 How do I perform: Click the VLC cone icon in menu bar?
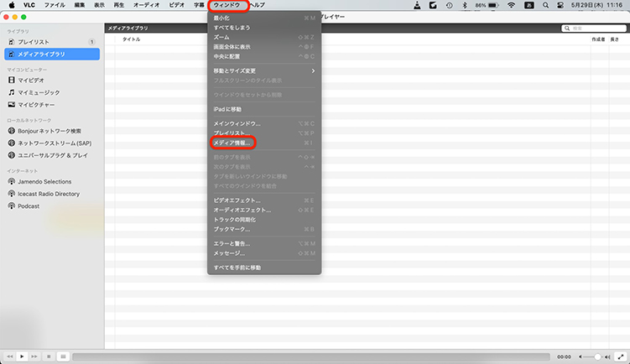click(x=417, y=5)
